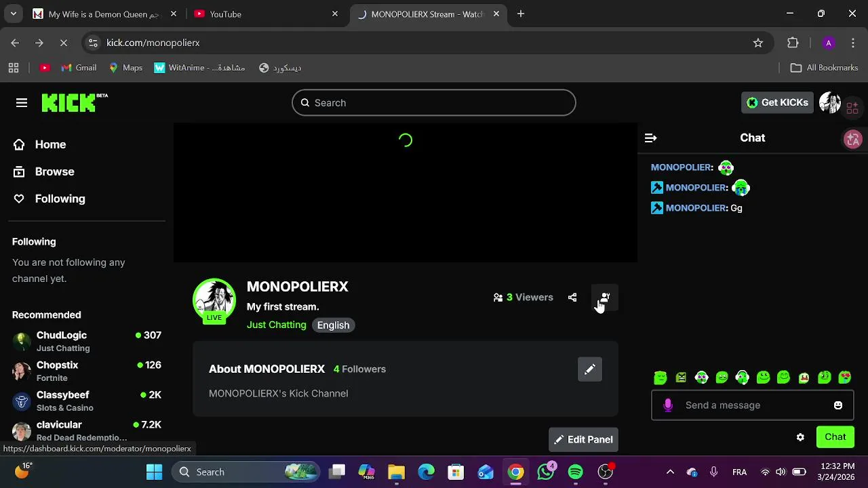Switch to the YouTube tab
Screen dimensions: 868x488
(264, 14)
